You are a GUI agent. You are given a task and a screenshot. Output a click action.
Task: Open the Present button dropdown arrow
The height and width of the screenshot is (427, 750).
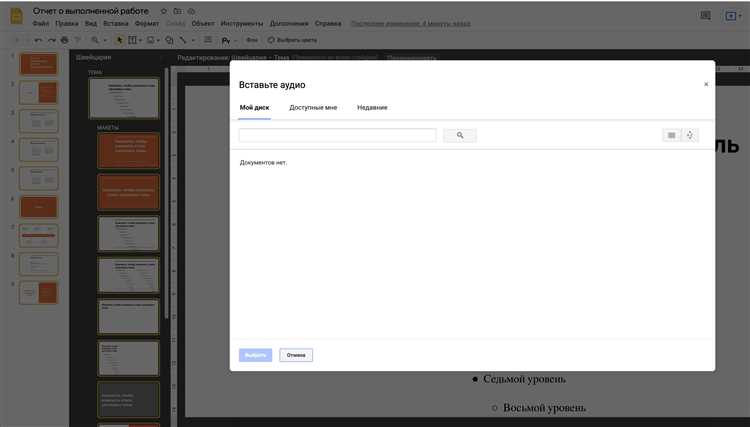[740, 16]
